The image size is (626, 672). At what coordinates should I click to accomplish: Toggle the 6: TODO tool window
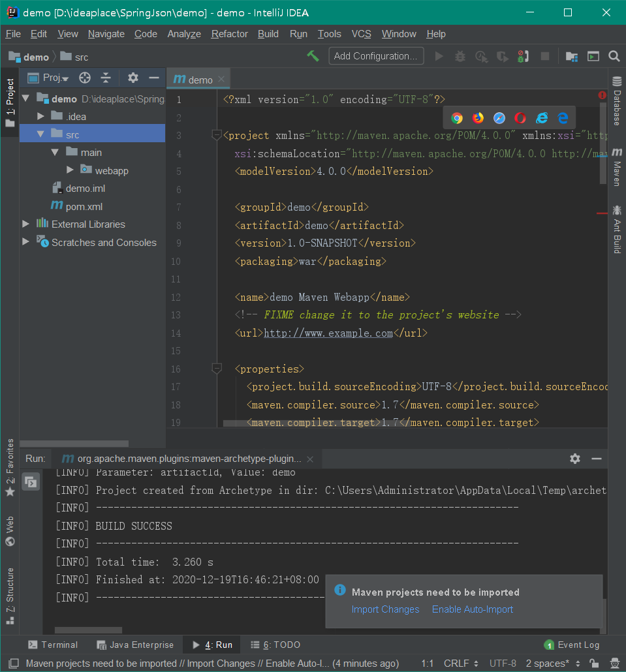[x=275, y=645]
